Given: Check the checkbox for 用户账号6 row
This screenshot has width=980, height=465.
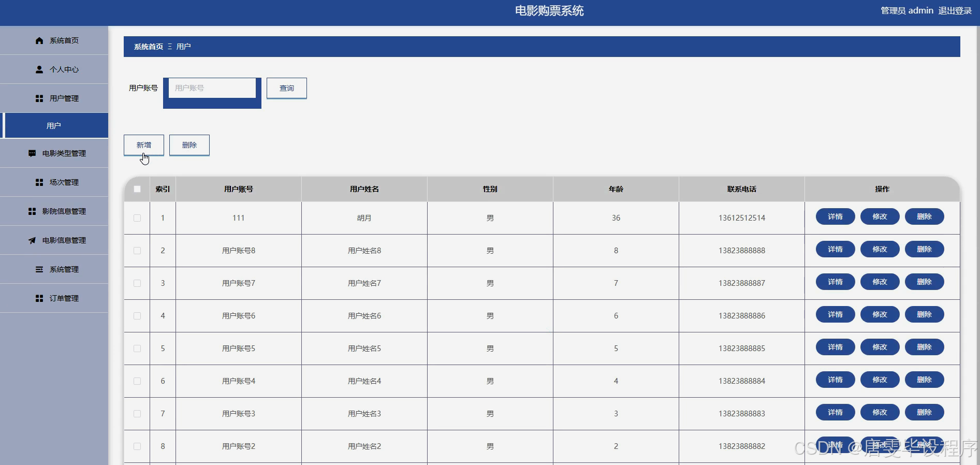Looking at the screenshot, I should tap(137, 316).
